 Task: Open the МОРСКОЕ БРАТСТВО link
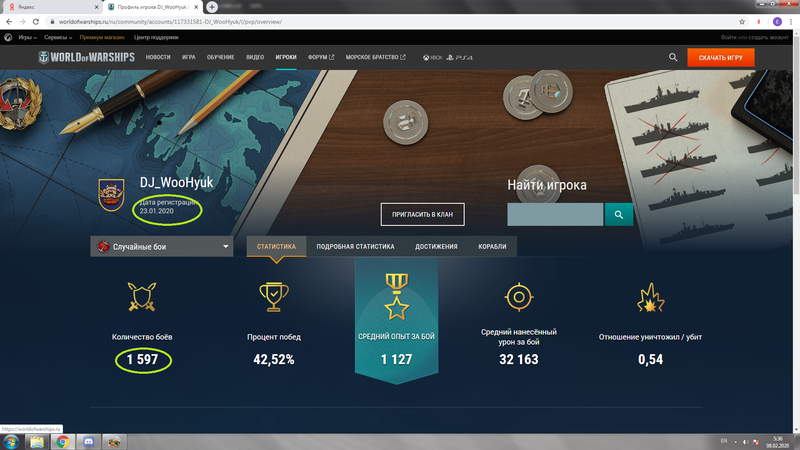376,57
